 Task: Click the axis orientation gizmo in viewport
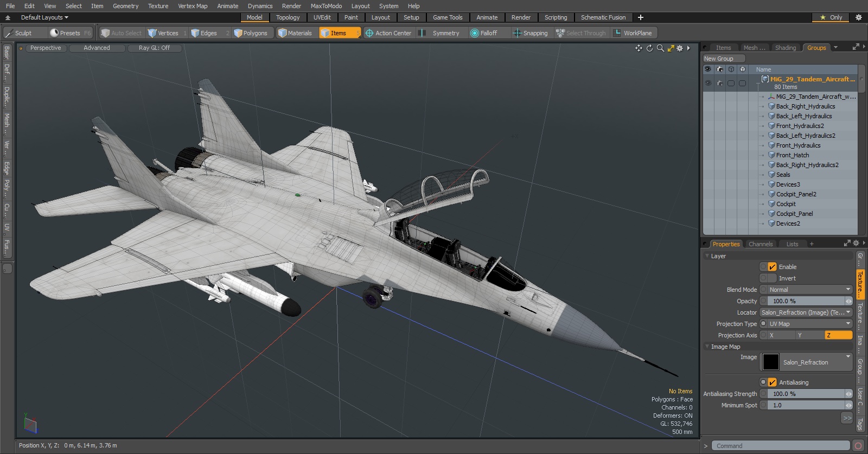(x=30, y=424)
